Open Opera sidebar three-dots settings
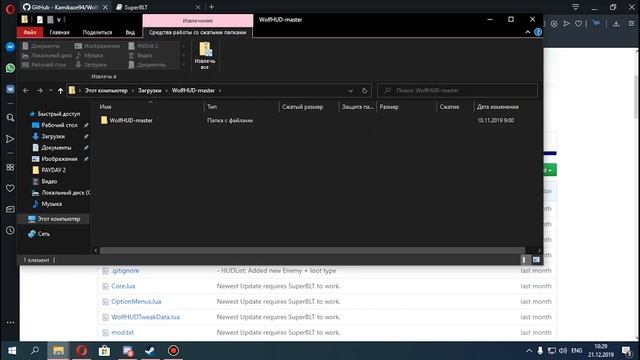 10,322
